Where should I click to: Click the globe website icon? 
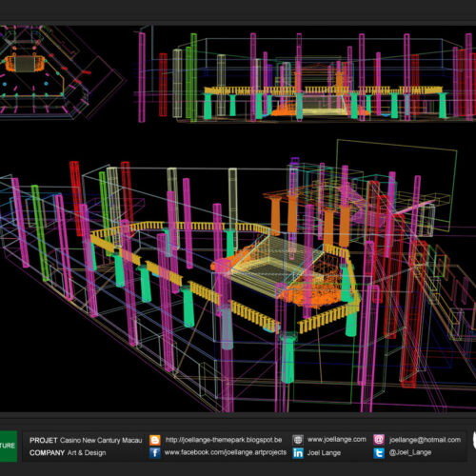[298, 440]
